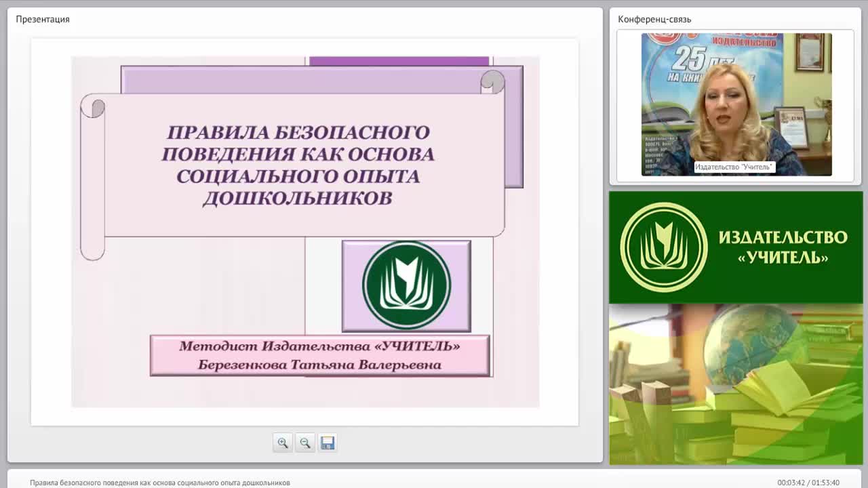The image size is (868, 488).
Task: Zoom in the presentation slide
Action: tap(282, 443)
